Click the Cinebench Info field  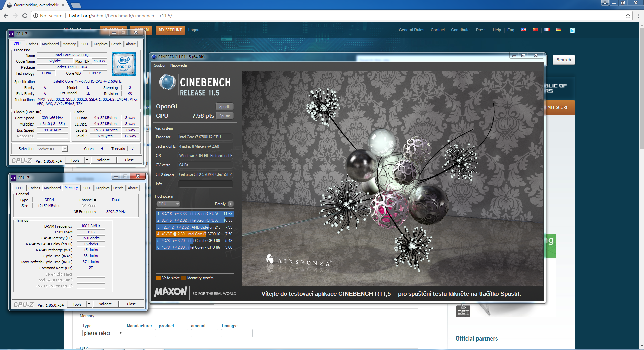tap(205, 184)
